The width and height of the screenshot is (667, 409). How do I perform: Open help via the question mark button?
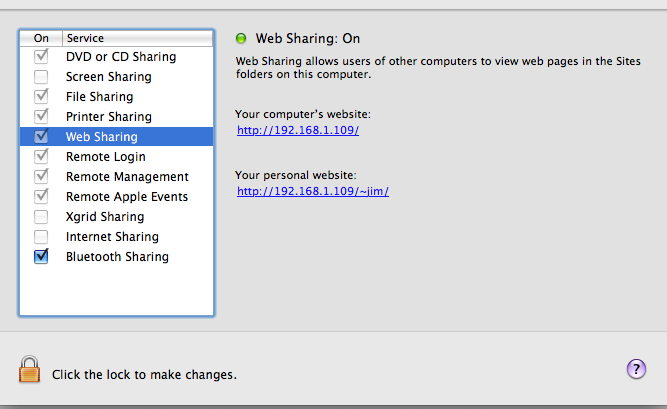pos(636,369)
